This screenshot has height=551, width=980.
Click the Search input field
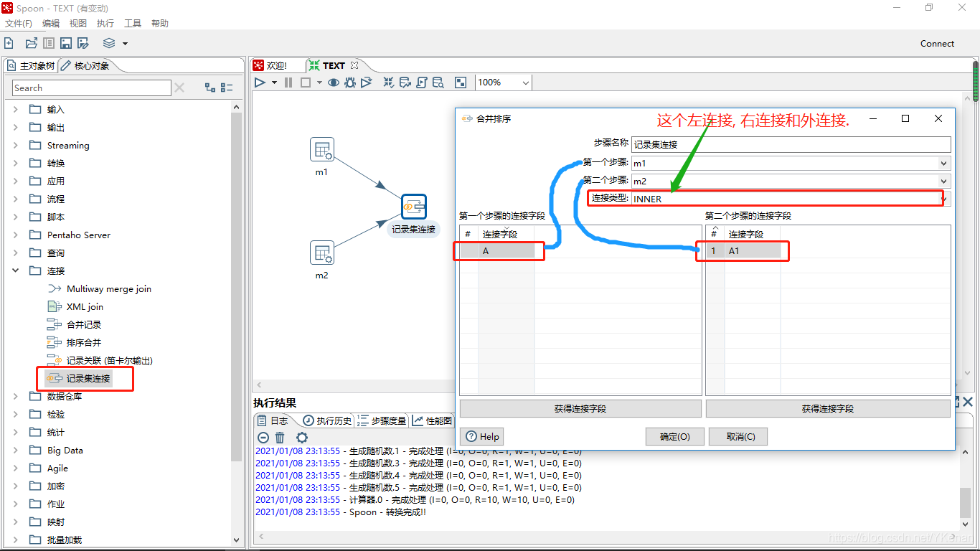(92, 88)
